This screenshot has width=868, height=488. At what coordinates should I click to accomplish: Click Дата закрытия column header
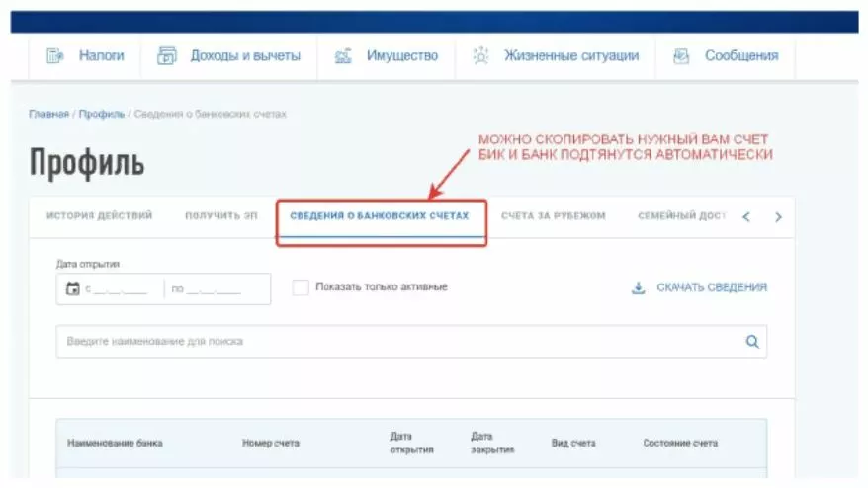click(x=492, y=444)
